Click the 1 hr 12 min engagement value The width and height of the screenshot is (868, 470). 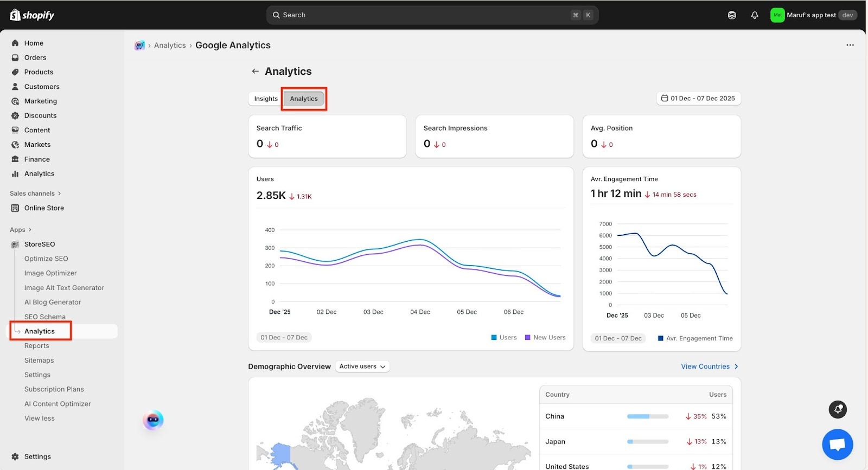coord(616,194)
